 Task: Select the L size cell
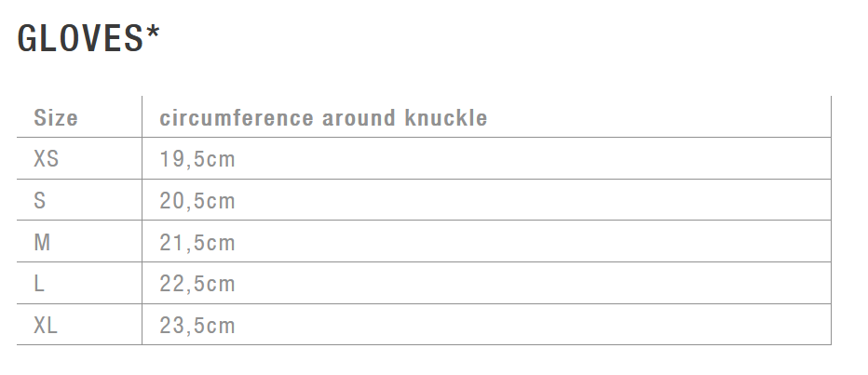(x=39, y=284)
